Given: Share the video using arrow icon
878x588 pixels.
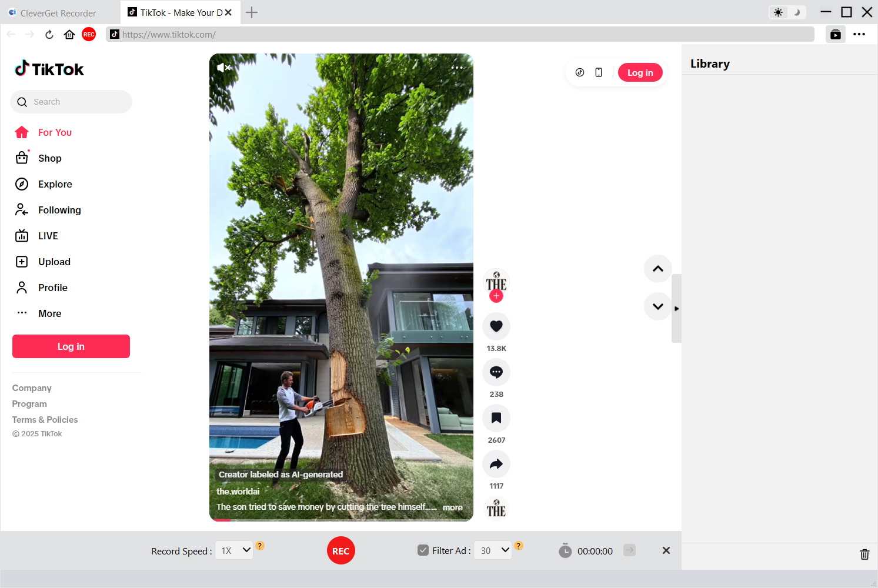Looking at the screenshot, I should (496, 464).
